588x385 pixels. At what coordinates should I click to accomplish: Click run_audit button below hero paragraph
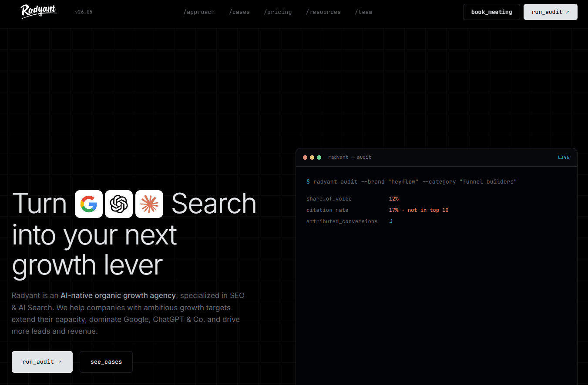pyautogui.click(x=42, y=362)
